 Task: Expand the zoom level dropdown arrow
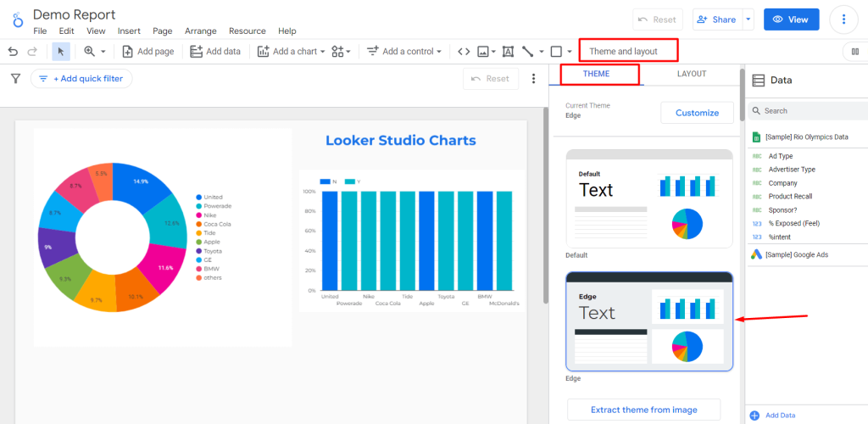click(103, 52)
